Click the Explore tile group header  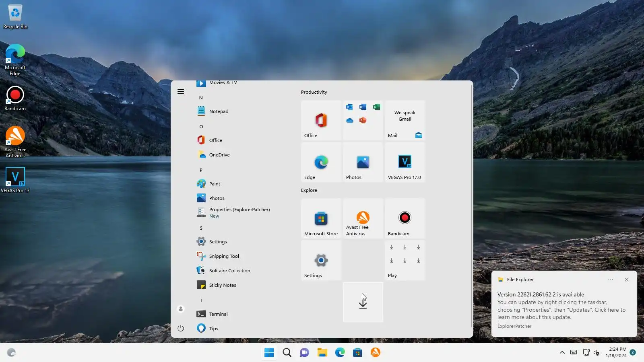[x=309, y=190]
